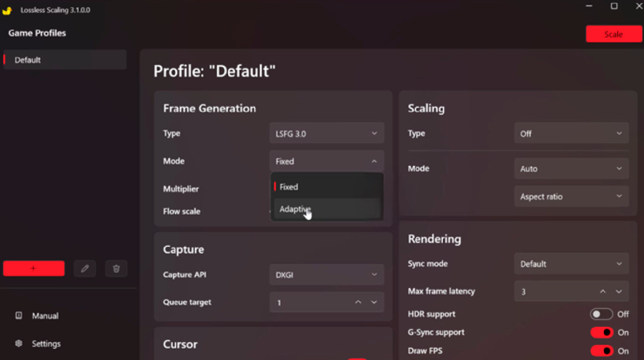Increase Queue target with up arrow
The image size is (644, 360).
[358, 303]
